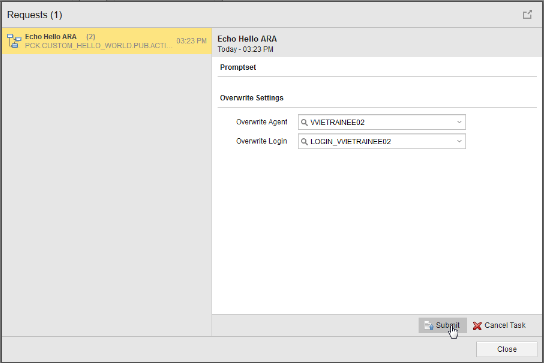
Task: Submit the Echo Hello ARA request
Action: 442,325
